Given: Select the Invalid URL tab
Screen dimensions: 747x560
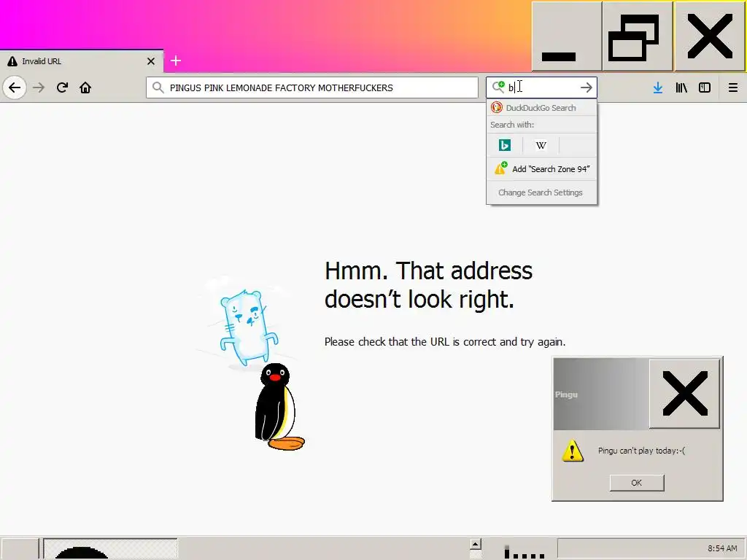Looking at the screenshot, I should point(82,61).
